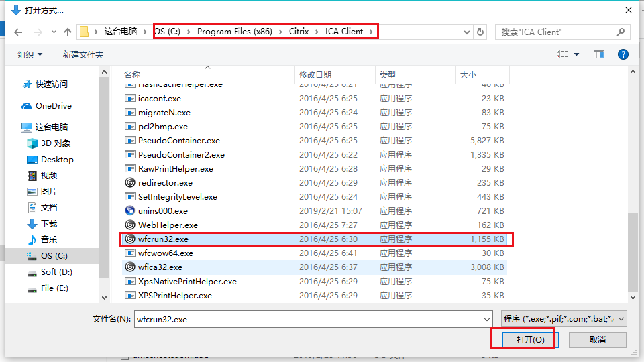This screenshot has width=644, height=362.
Task: Click the 取消 button
Action: point(598,339)
